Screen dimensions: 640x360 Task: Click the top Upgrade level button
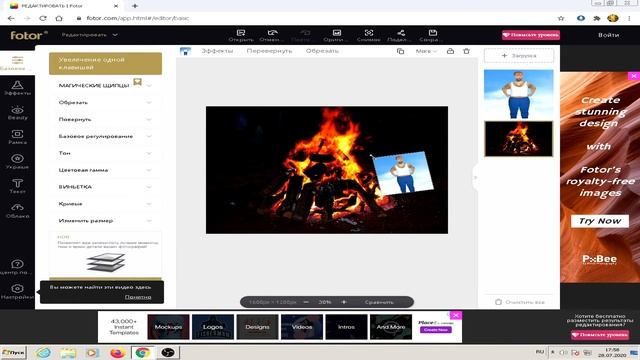tap(531, 35)
